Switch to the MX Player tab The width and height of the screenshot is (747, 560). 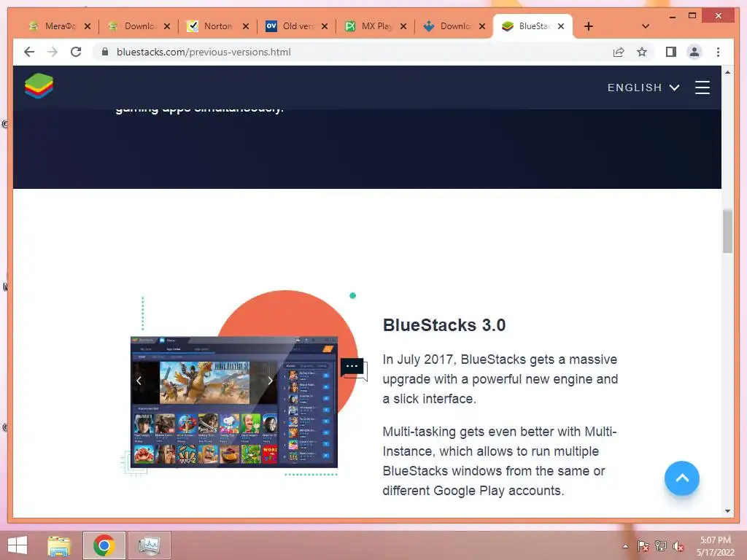[x=376, y=26]
